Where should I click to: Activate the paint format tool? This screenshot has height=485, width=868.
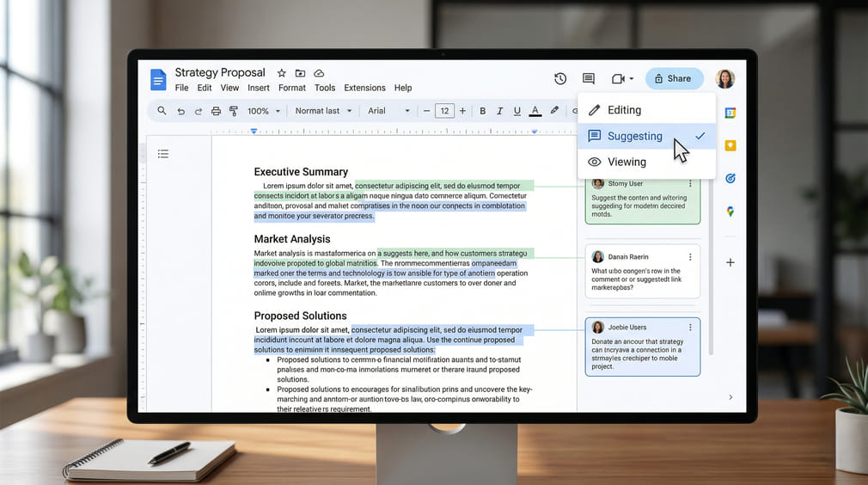pyautogui.click(x=234, y=111)
